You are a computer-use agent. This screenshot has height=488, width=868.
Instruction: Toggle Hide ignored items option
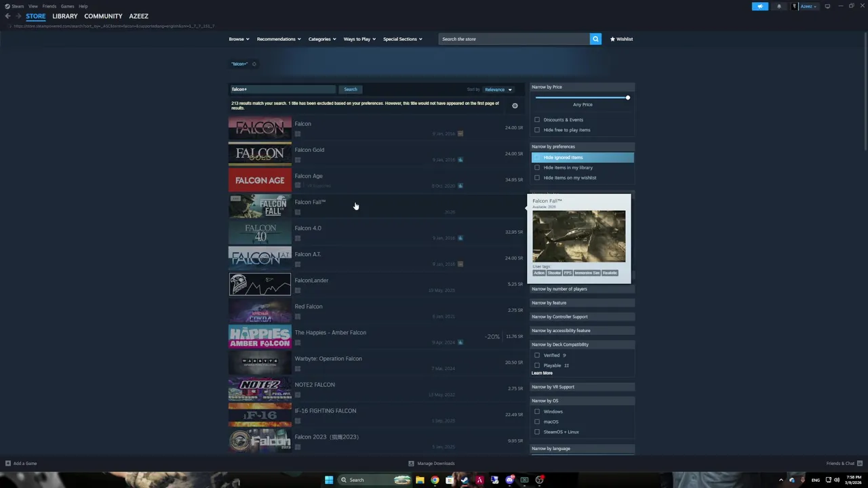[583, 157]
